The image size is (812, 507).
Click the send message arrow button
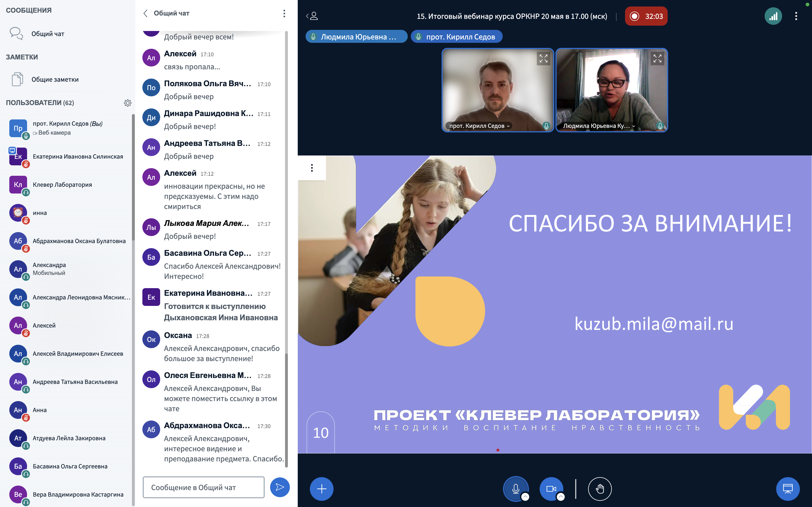(279, 487)
